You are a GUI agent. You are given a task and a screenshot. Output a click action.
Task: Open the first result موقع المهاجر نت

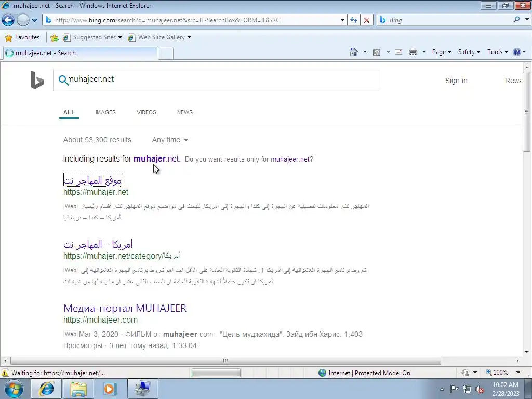pyautogui.click(x=92, y=180)
